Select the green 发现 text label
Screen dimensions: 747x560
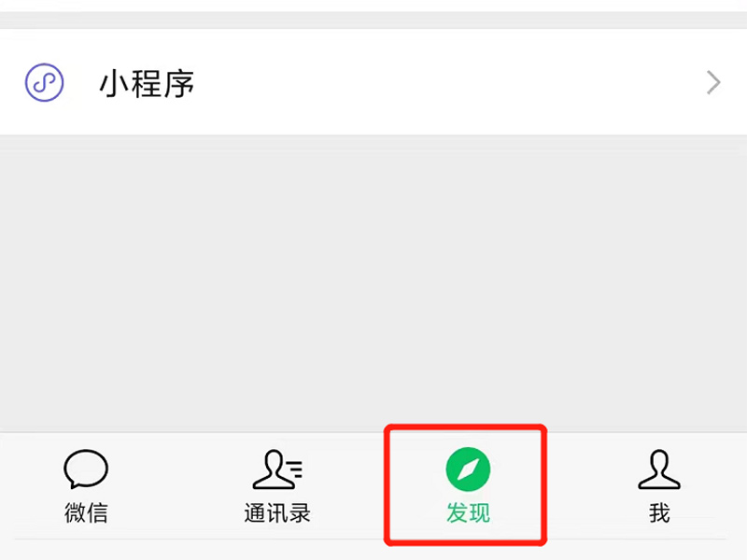point(468,512)
